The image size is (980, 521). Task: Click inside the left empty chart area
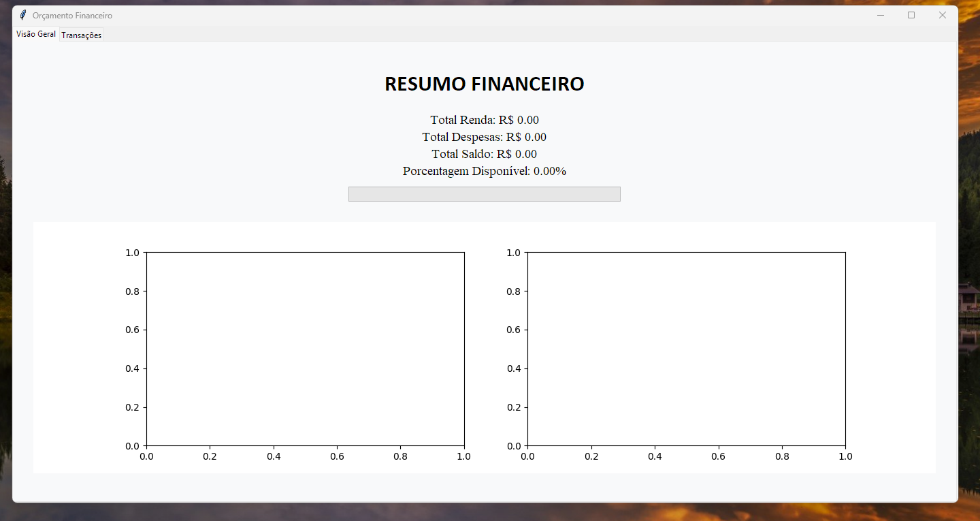point(305,349)
